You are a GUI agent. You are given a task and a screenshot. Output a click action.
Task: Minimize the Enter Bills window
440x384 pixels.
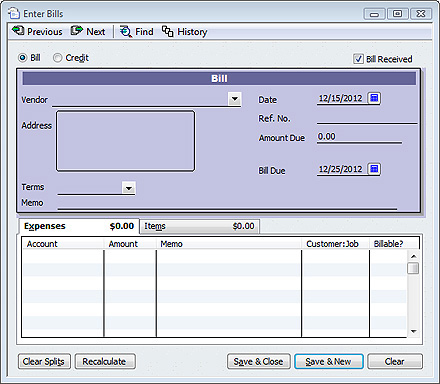pos(374,14)
